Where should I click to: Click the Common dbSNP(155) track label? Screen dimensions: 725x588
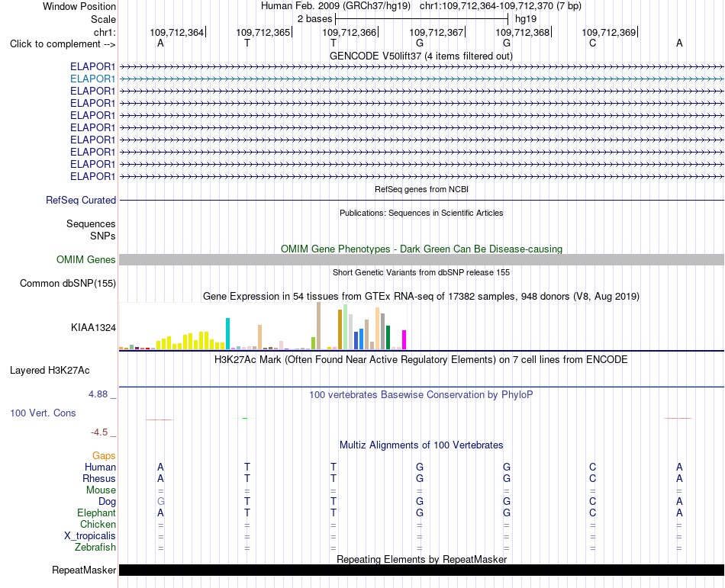pos(68,283)
